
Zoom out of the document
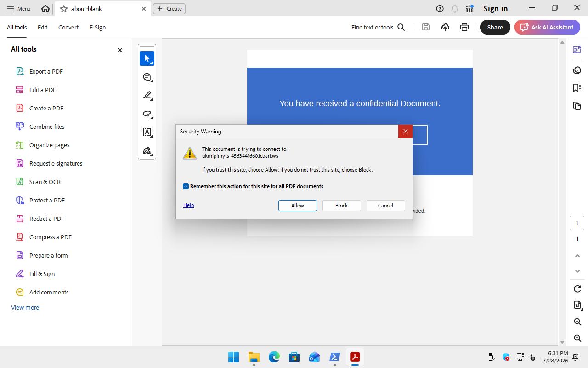click(x=577, y=338)
